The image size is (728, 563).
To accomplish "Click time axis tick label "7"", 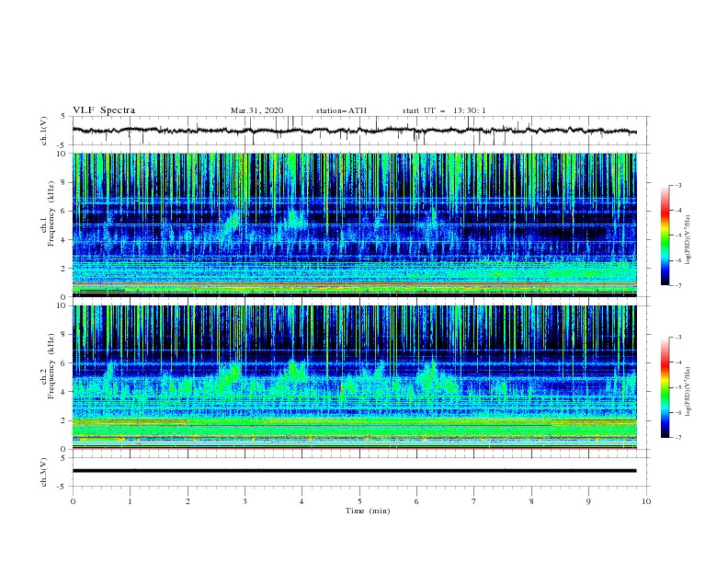I will [x=474, y=501].
